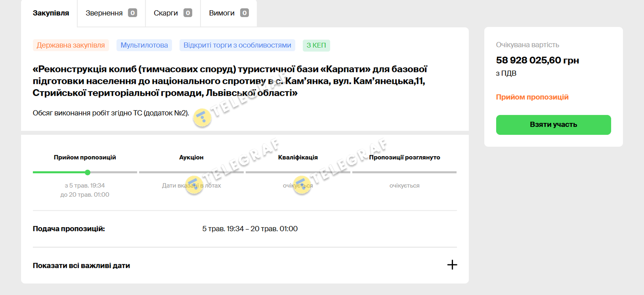Click Telegraf watermark icon under Кваліфікація stage
This screenshot has width=644, height=295.
tap(302, 185)
